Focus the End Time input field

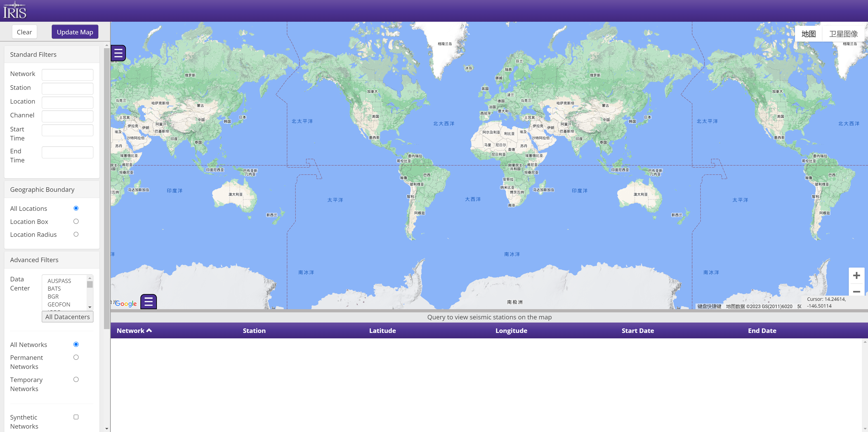67,152
